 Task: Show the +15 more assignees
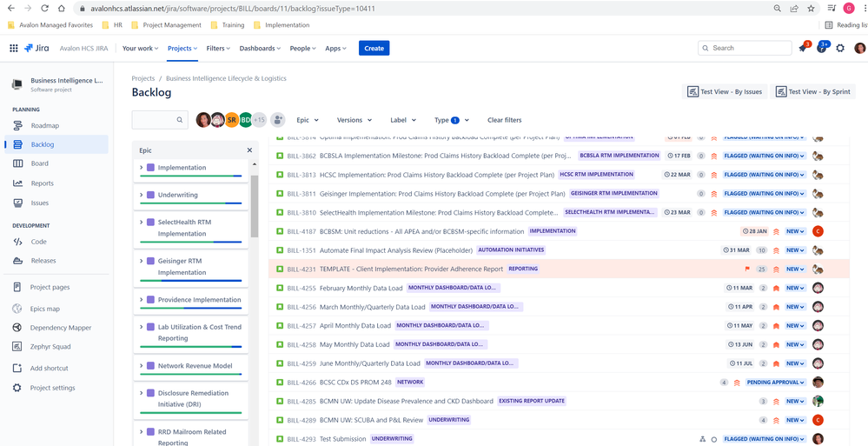(259, 120)
